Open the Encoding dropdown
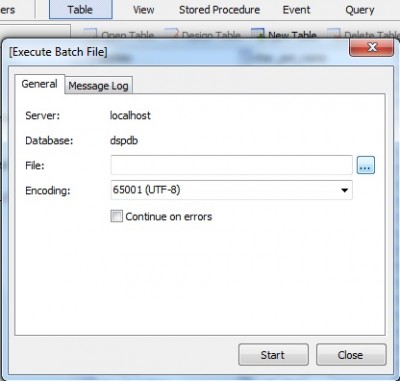 coord(231,190)
